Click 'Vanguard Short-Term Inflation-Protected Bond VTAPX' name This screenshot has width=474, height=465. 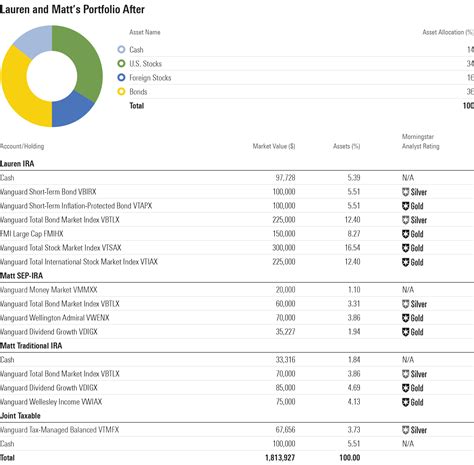(x=76, y=206)
